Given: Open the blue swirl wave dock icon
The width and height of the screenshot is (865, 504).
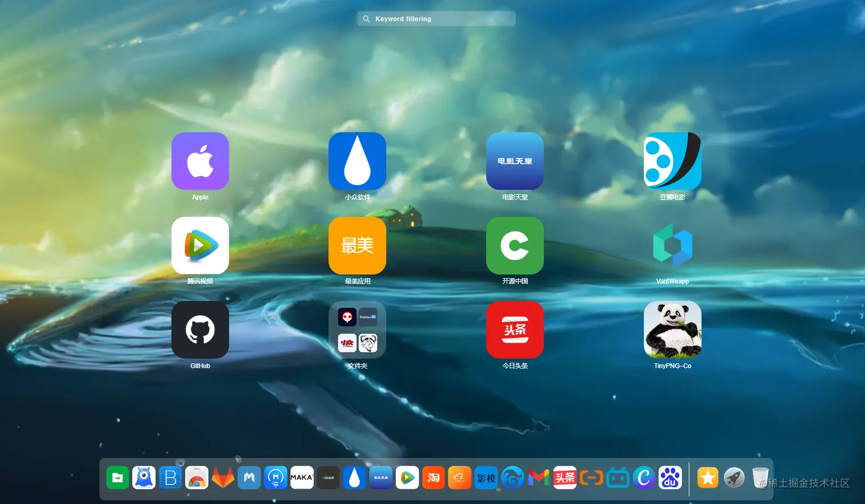Looking at the screenshot, I should (513, 478).
